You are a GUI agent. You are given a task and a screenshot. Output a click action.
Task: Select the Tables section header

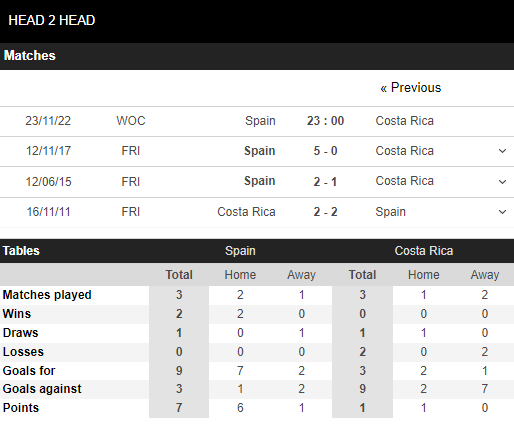point(21,251)
